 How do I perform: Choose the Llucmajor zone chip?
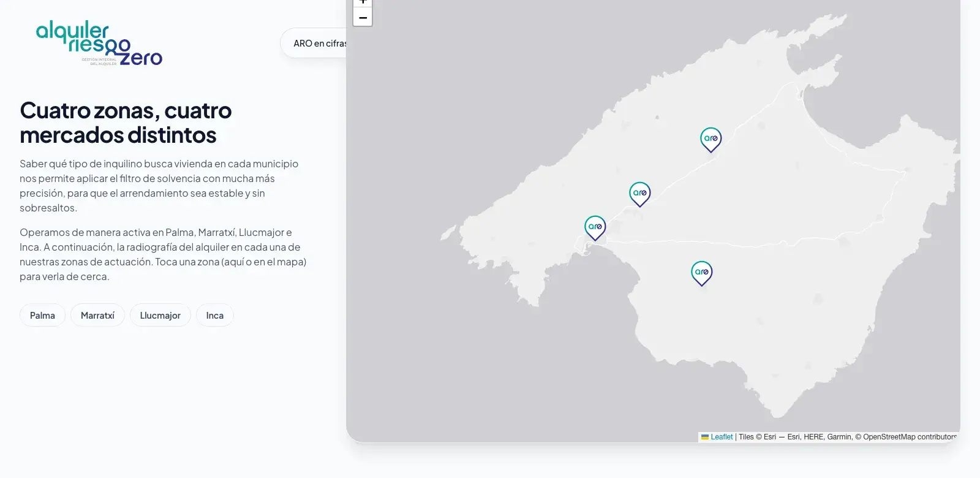tap(160, 315)
